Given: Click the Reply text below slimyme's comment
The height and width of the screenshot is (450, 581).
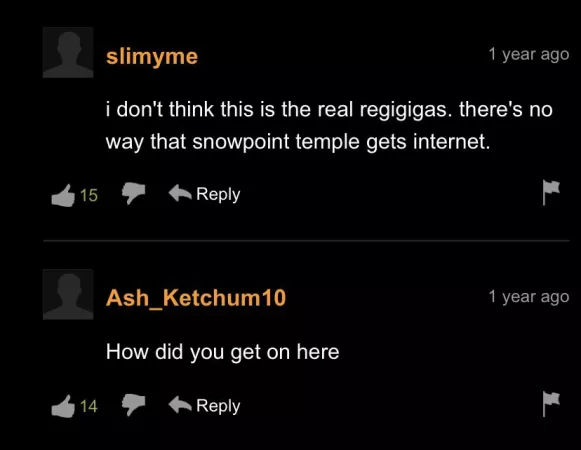Looking at the screenshot, I should pos(218,195).
